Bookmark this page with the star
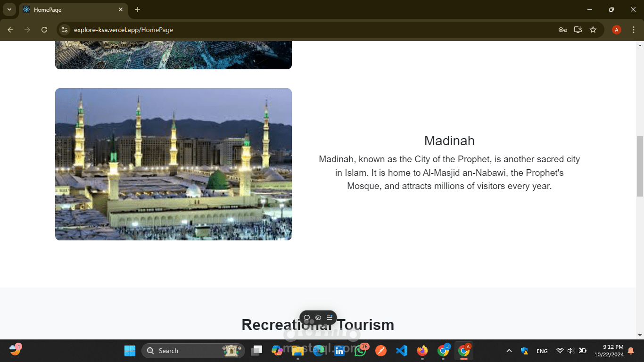The height and width of the screenshot is (362, 644). pos(593,30)
